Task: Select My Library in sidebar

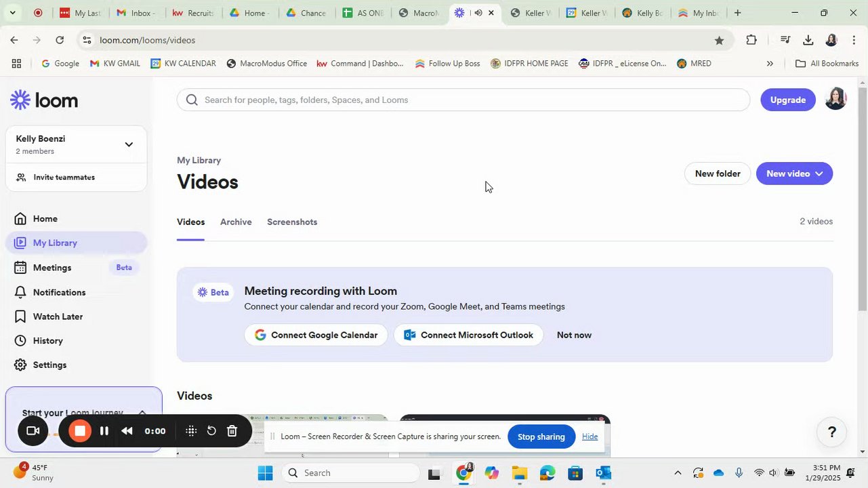Action: (x=76, y=243)
